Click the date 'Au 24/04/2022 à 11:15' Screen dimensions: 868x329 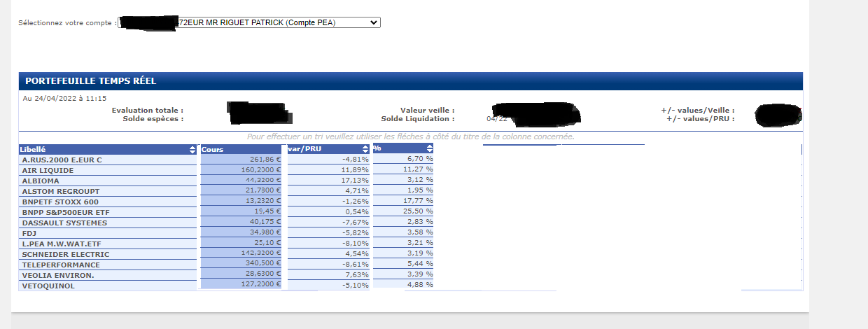[x=64, y=99]
